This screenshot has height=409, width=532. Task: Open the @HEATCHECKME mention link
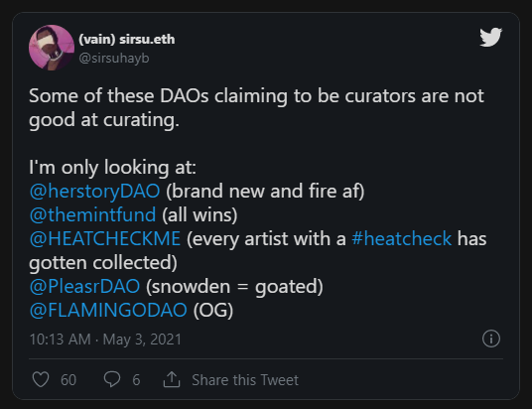[x=105, y=238]
